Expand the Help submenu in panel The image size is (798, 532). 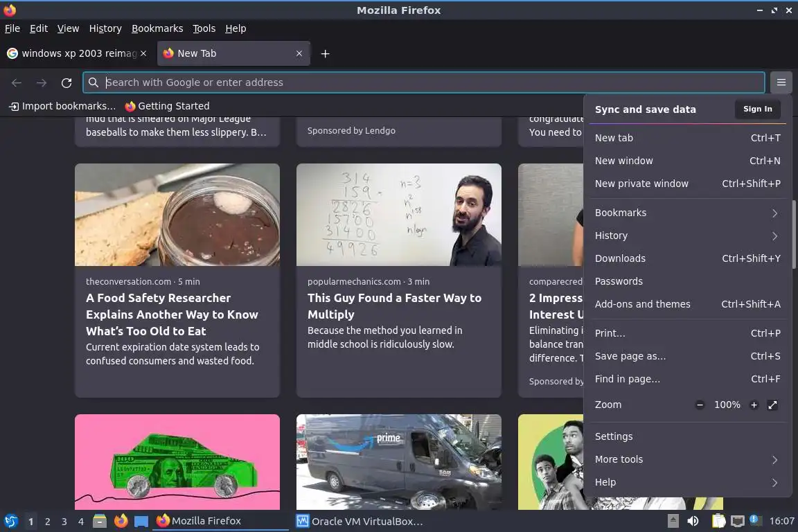[x=687, y=482]
